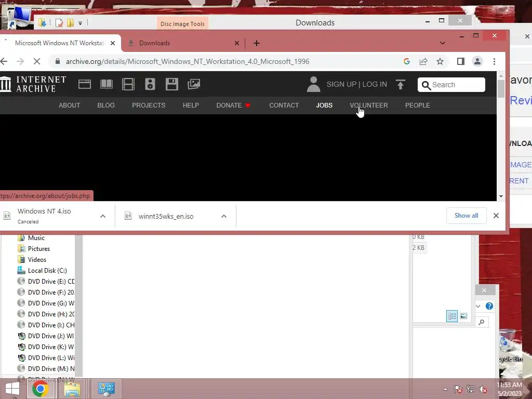
Task: Click the Action Center flag icon
Action: pos(458,389)
